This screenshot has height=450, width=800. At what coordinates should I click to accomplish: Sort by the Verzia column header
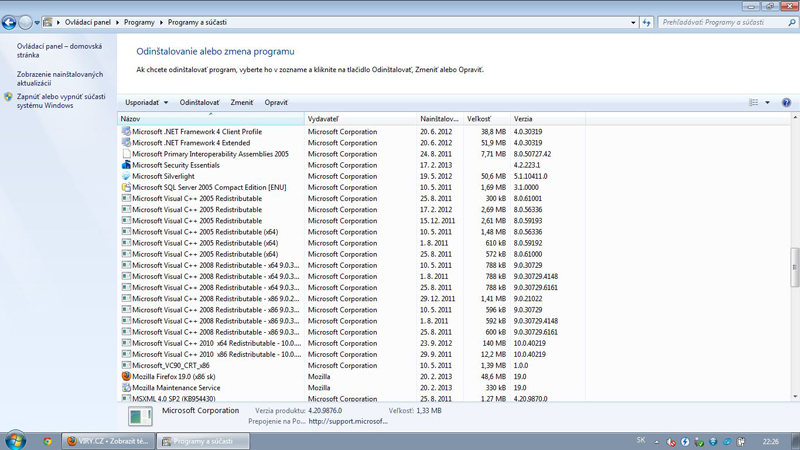coord(547,119)
